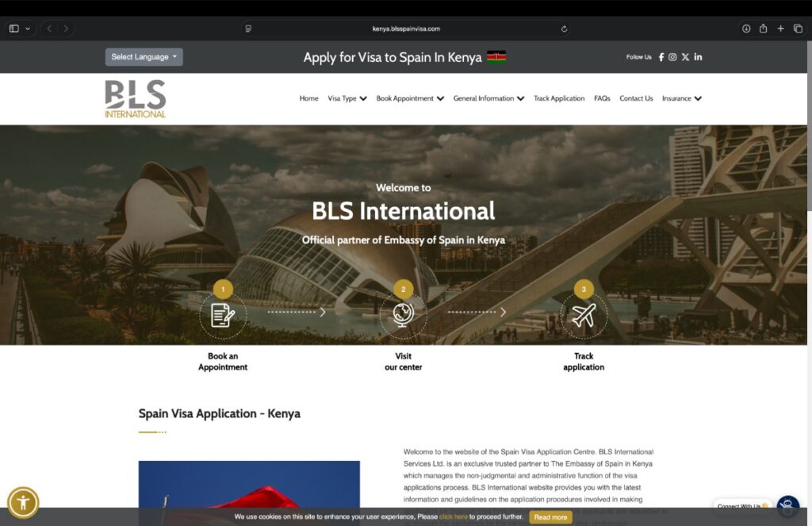Open the Connect With Us chatbot icon
This screenshot has height=526, width=812.
(787, 506)
